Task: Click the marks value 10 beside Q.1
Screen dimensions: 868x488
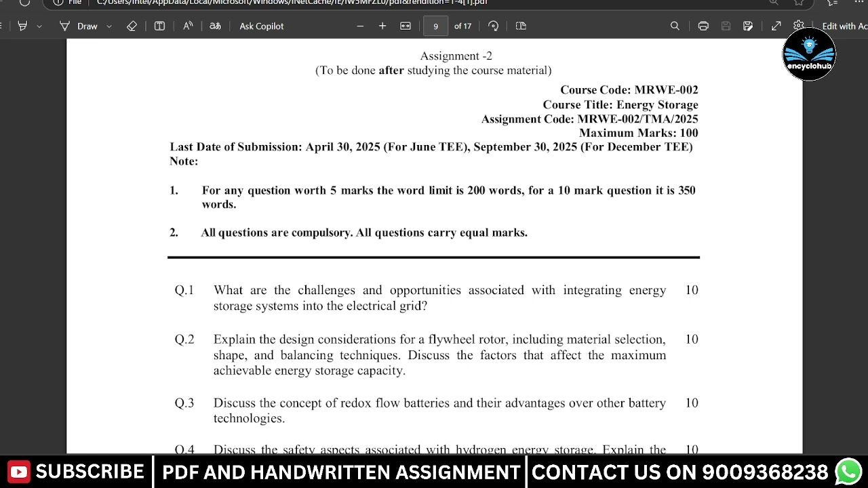Action: coord(692,290)
